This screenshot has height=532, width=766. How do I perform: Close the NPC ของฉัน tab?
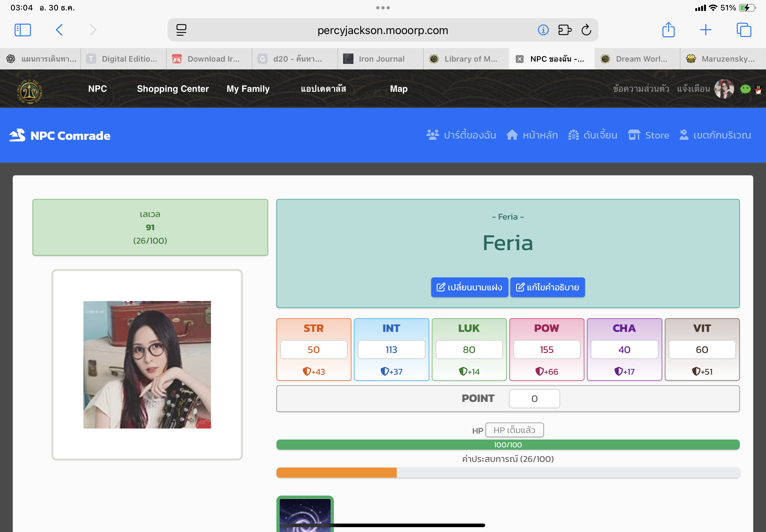(x=519, y=59)
